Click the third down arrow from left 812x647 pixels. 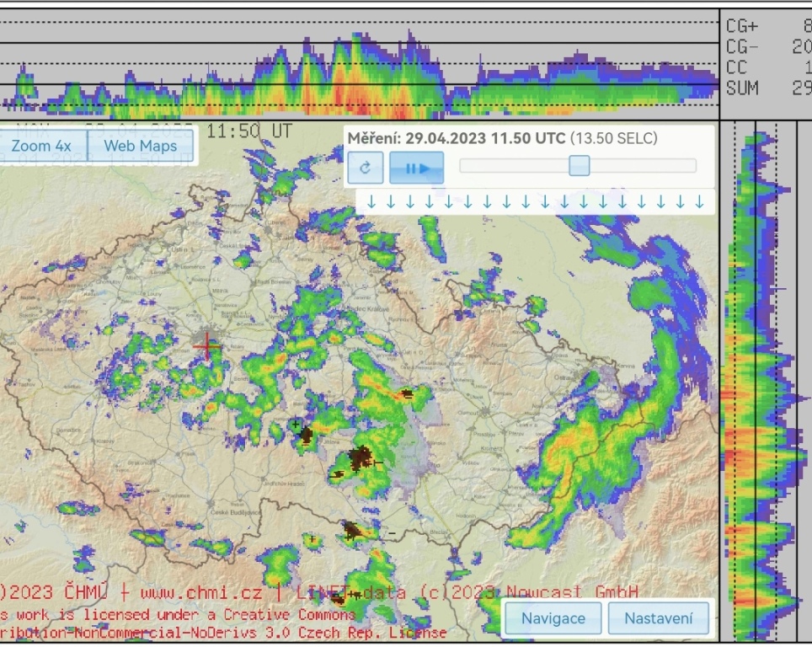[x=409, y=202]
